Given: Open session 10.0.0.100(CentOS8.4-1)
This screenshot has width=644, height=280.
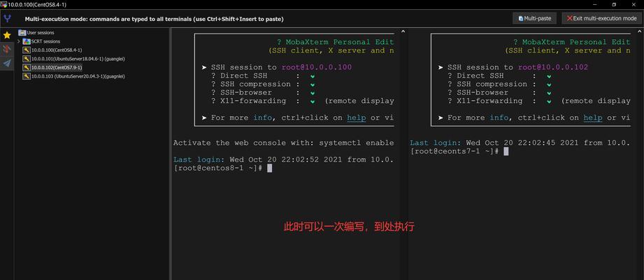Looking at the screenshot, I should (x=57, y=50).
